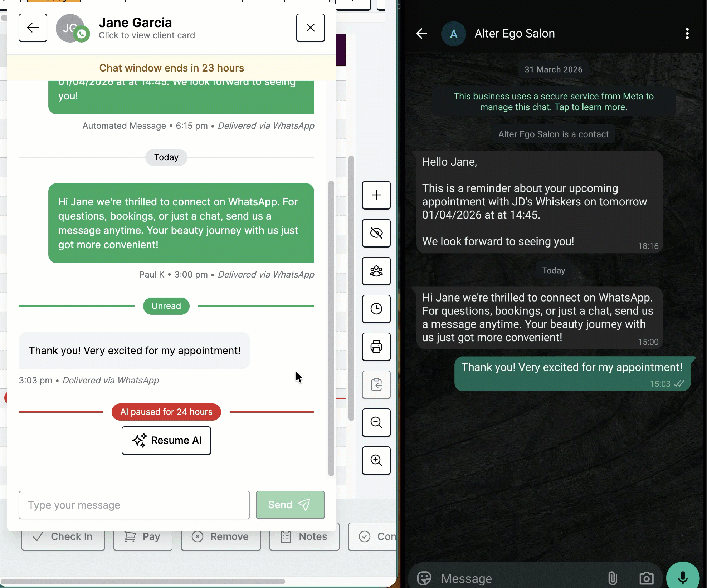This screenshot has width=707, height=588.
Task: Open the WhatsApp attachment paperclip
Action: click(x=612, y=578)
